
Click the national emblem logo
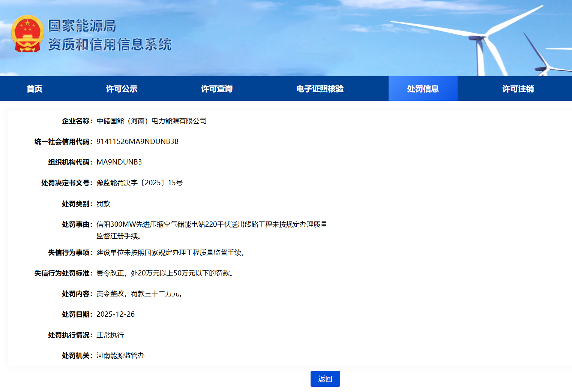pos(27,34)
